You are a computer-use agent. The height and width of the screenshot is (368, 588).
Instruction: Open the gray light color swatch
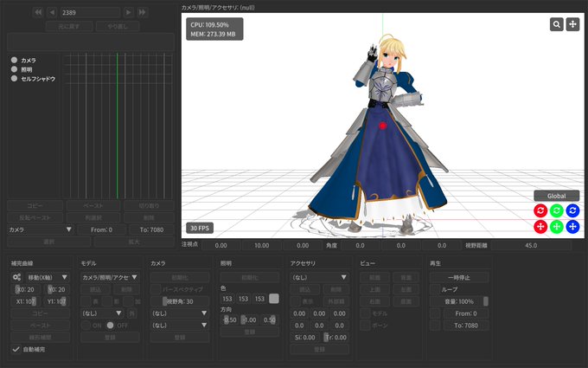pos(274,299)
